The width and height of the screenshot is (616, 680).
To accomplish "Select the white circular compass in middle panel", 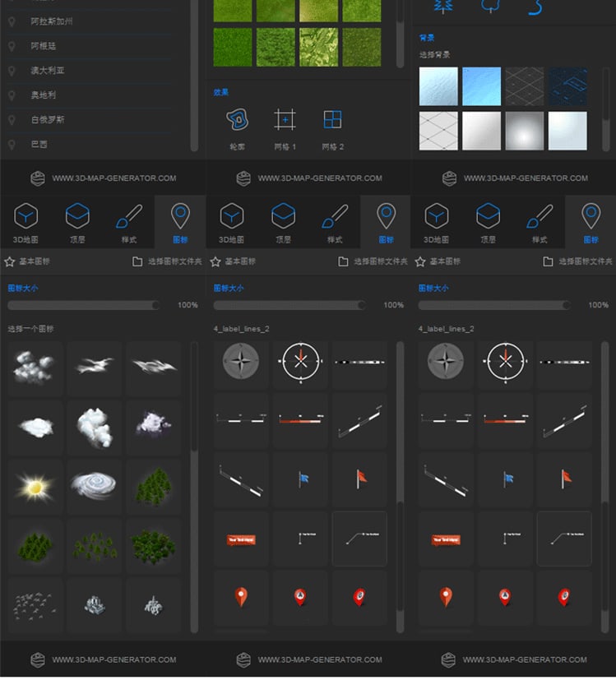I will click(x=300, y=362).
